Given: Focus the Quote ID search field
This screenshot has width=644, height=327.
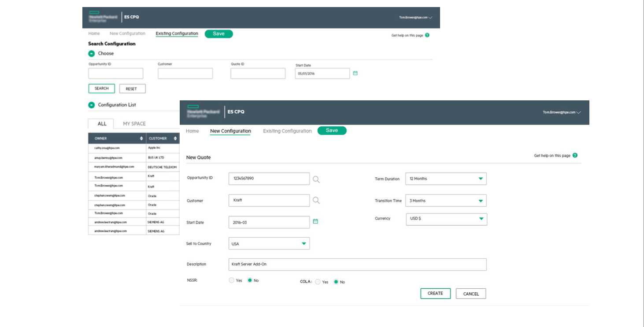Looking at the screenshot, I should (258, 73).
